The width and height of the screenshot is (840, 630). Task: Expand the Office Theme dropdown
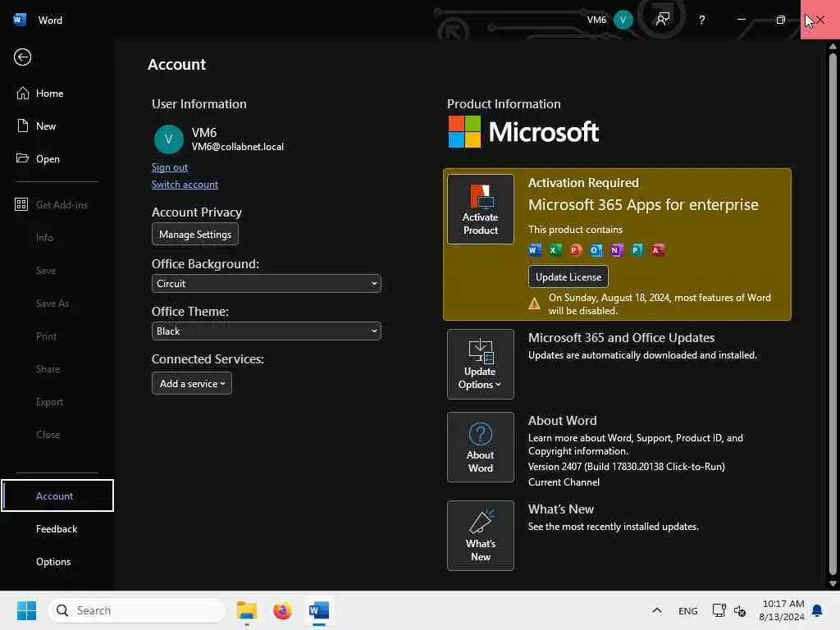267,331
